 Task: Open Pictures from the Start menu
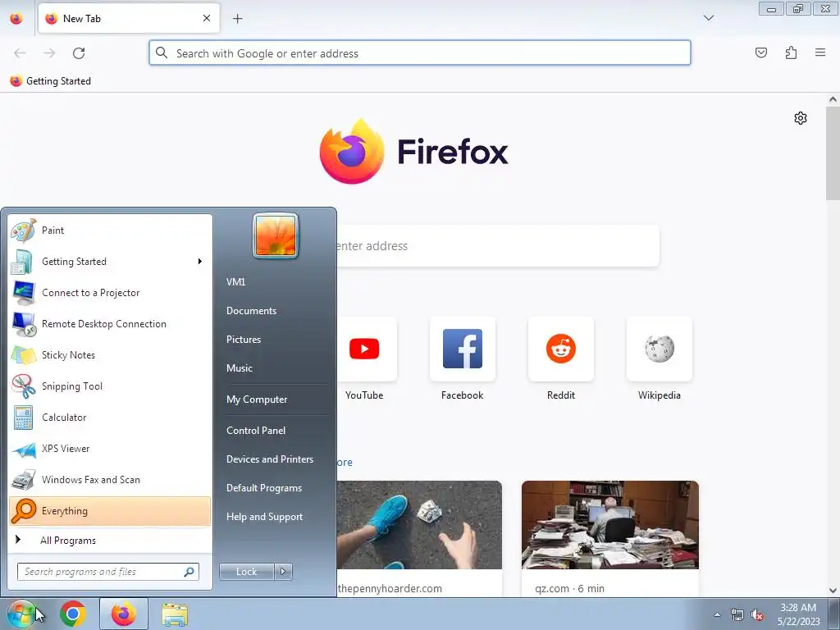[x=244, y=340]
